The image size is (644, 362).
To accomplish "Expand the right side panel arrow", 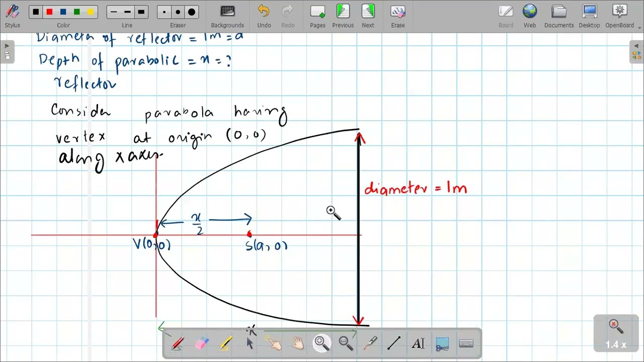I will 636,46.
